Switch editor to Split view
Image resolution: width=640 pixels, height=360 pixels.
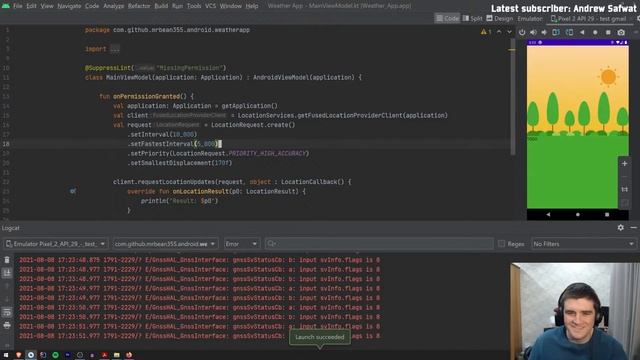pyautogui.click(x=472, y=18)
